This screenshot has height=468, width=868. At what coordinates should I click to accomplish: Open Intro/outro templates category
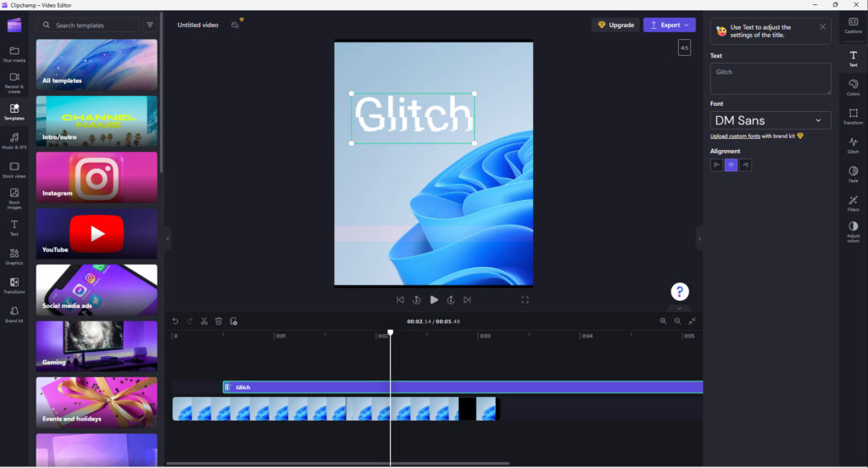tap(97, 120)
